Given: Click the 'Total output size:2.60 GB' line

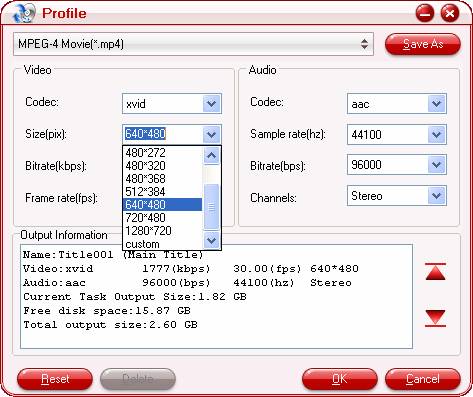Looking at the screenshot, I should (x=110, y=325).
